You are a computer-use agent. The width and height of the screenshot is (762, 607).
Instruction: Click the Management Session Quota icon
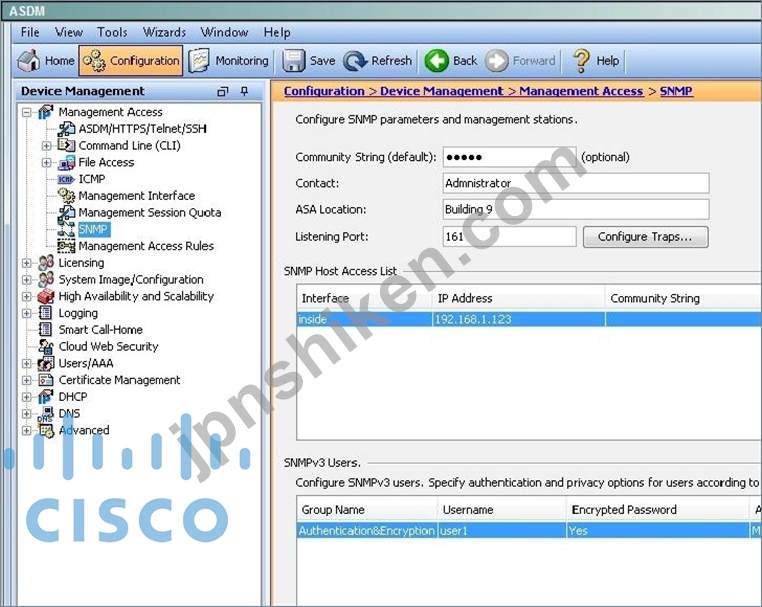(67, 212)
